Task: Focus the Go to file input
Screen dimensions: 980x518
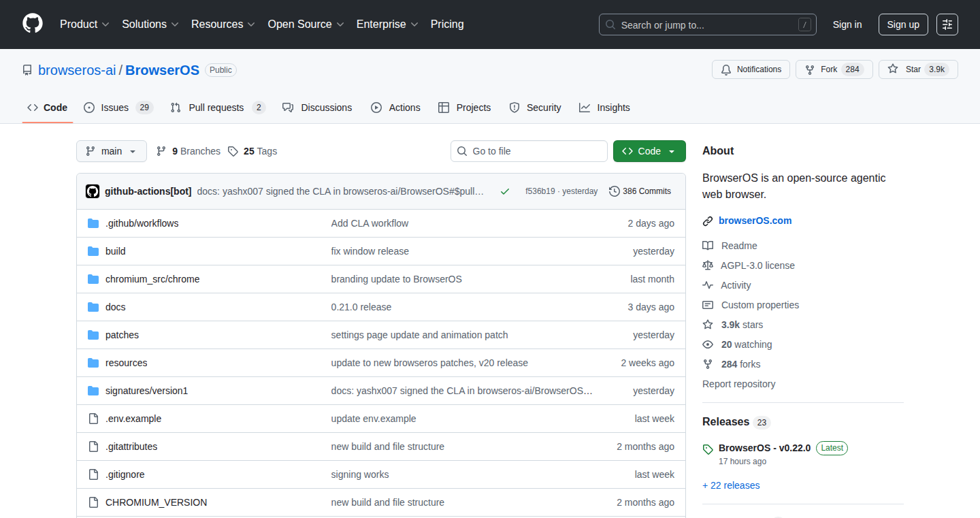Action: tap(529, 151)
